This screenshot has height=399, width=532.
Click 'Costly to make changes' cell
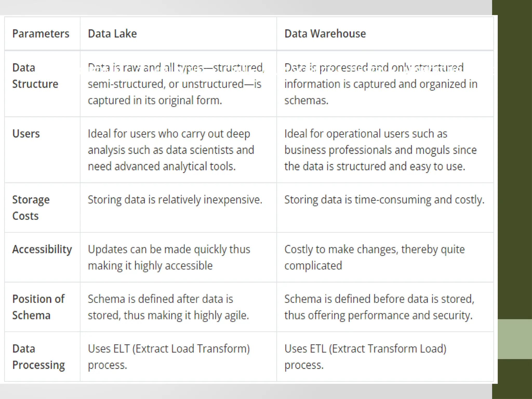tap(374, 257)
